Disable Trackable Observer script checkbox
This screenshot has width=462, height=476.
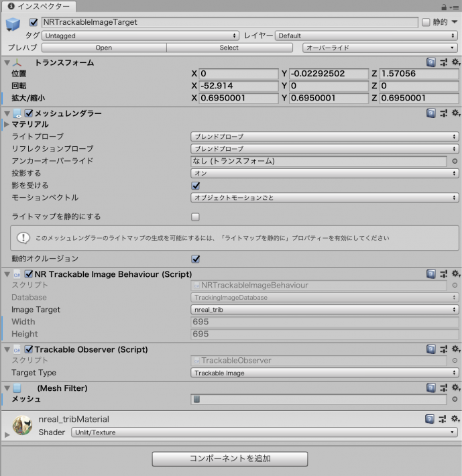coord(29,349)
